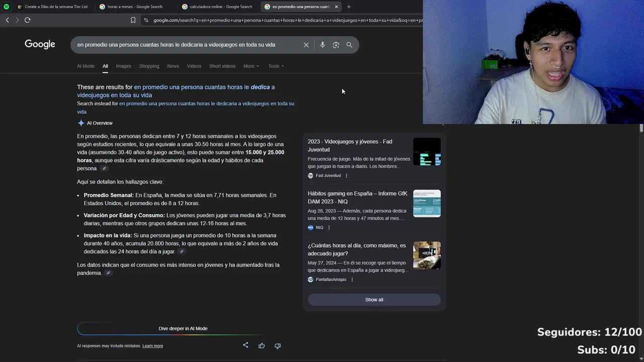
Task: Click the Google logo
Action: (40, 44)
